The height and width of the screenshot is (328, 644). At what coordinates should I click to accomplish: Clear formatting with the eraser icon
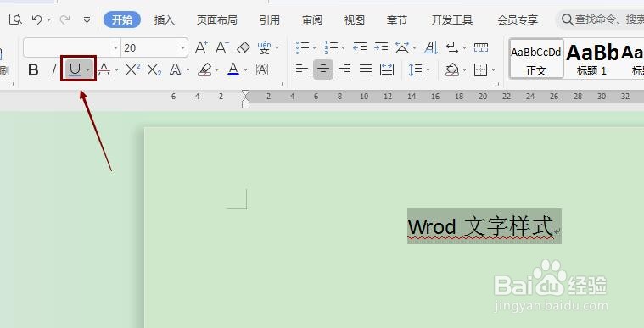pyautogui.click(x=244, y=47)
